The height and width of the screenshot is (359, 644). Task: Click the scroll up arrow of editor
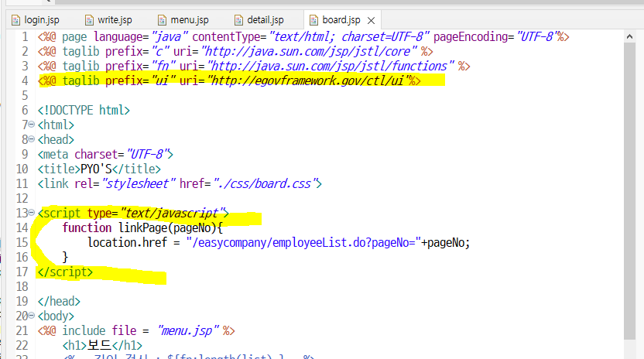click(x=629, y=36)
